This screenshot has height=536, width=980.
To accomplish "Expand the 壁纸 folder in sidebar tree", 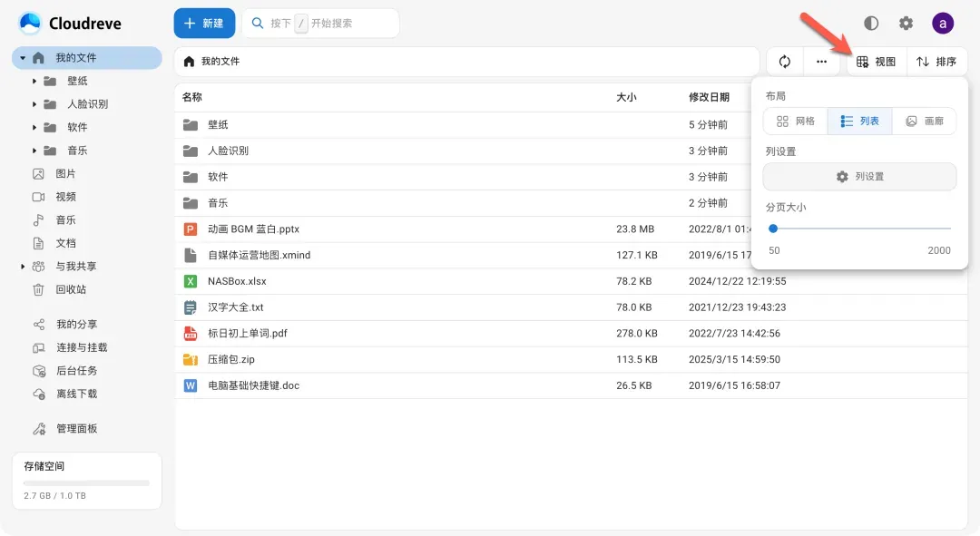I will tap(34, 82).
